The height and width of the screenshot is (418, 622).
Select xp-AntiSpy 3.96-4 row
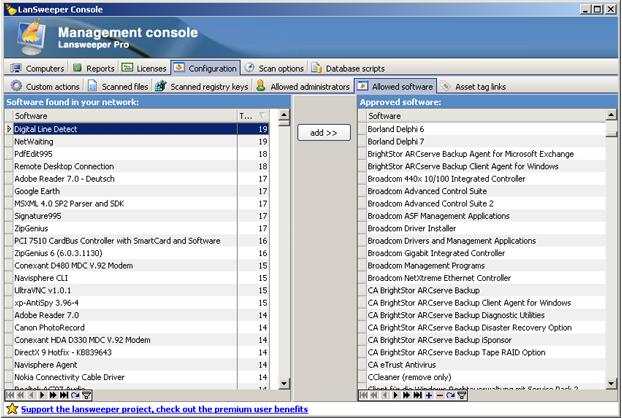tap(140, 303)
